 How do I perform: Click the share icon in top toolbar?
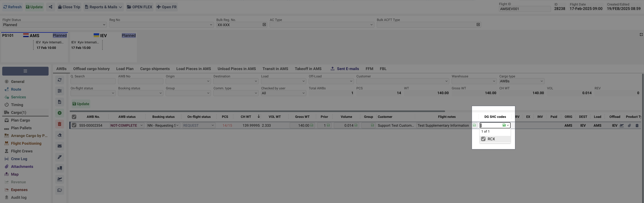50,7
